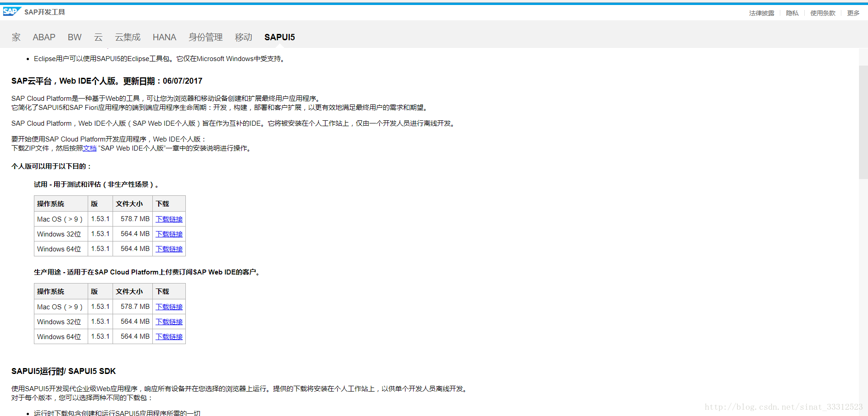Select the 云 tab

click(98, 37)
